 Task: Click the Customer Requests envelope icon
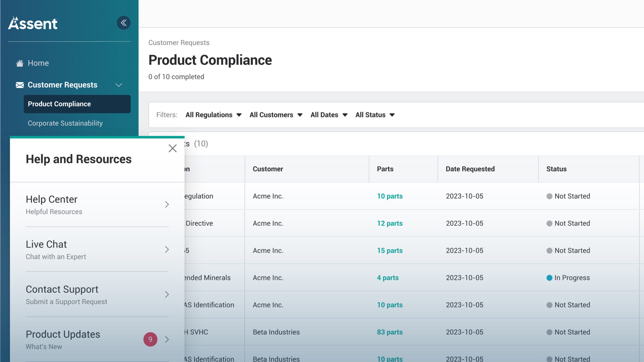[x=20, y=85]
